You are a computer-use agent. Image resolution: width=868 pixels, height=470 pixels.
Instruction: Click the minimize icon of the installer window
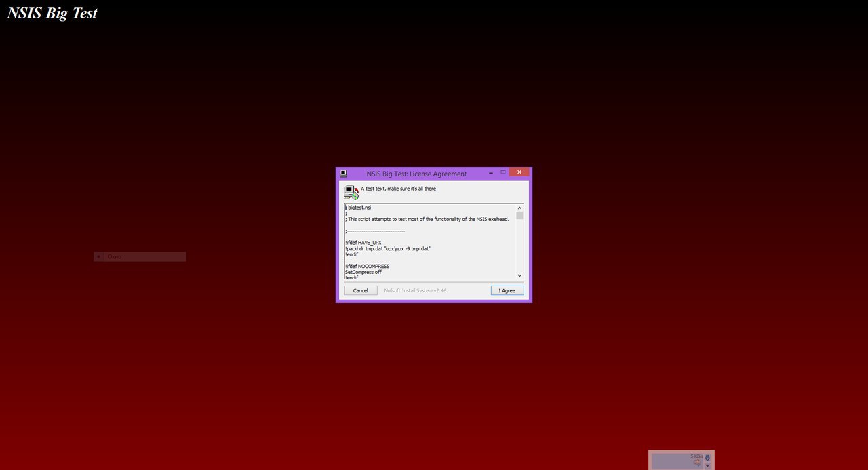coord(490,172)
